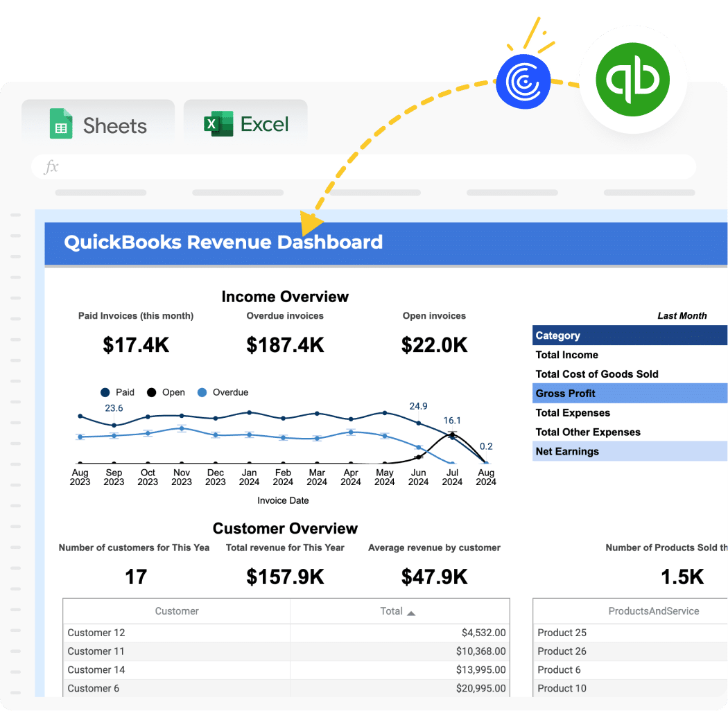
Task: Select the Net Earnings row
Action: pos(630,451)
